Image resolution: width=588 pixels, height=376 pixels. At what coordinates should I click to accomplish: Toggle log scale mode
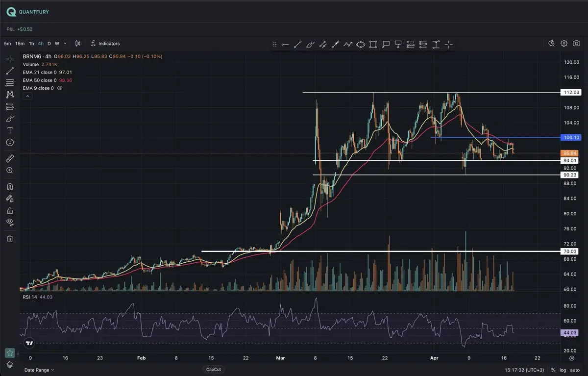click(563, 370)
